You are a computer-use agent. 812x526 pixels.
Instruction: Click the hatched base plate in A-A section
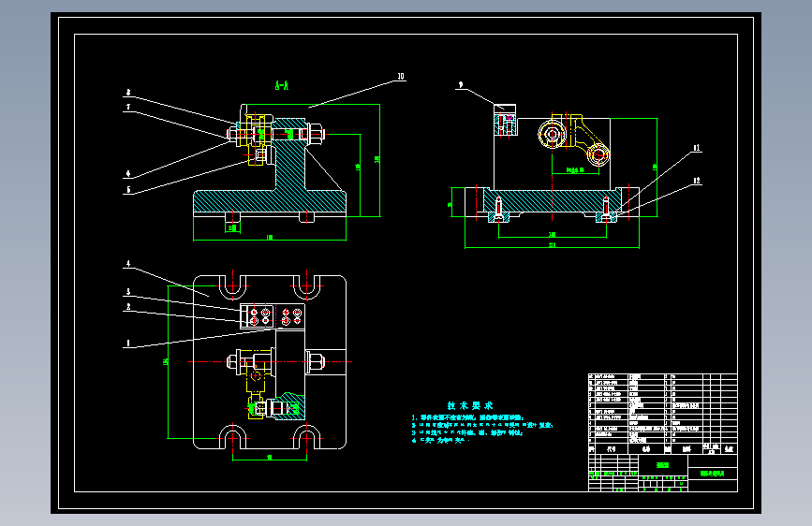(270, 201)
